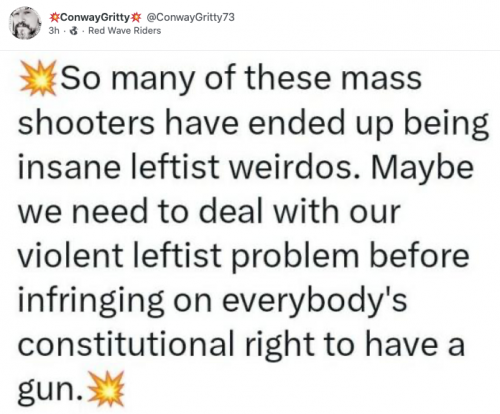Click the line 'constitutional right to have a'
The image size is (500, 414).
241,344
